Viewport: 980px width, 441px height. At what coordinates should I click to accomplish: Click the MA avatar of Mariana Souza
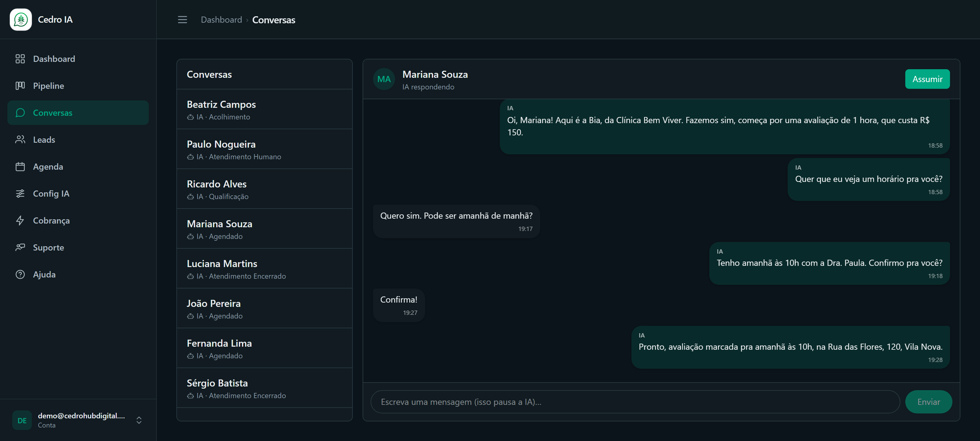point(384,79)
